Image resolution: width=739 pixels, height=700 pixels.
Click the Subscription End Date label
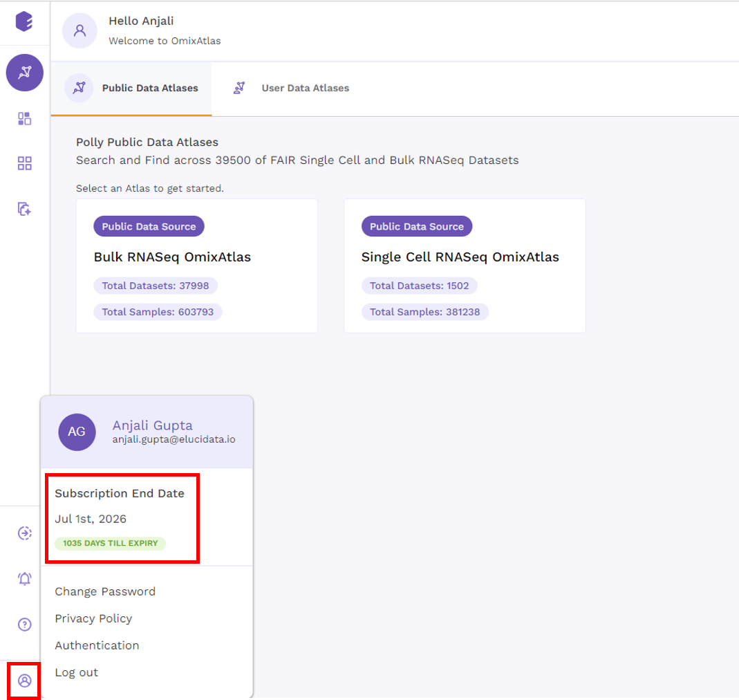(x=120, y=493)
